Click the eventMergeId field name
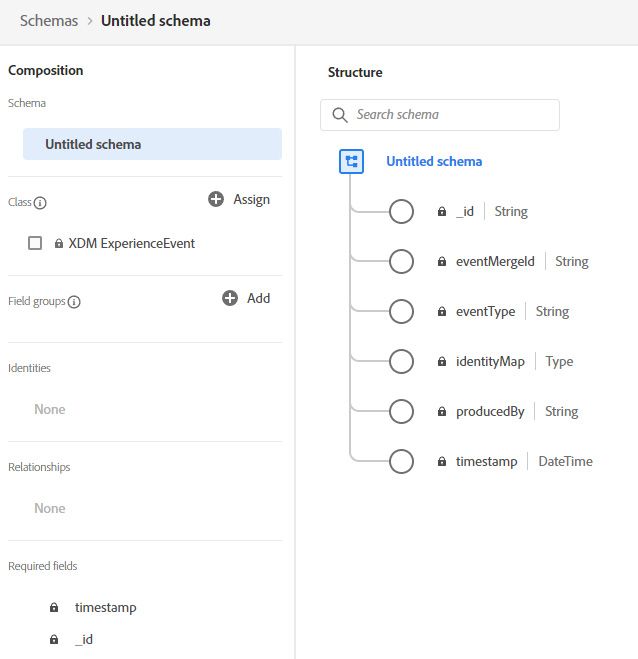Viewport: 638px width, 659px height. click(x=495, y=261)
